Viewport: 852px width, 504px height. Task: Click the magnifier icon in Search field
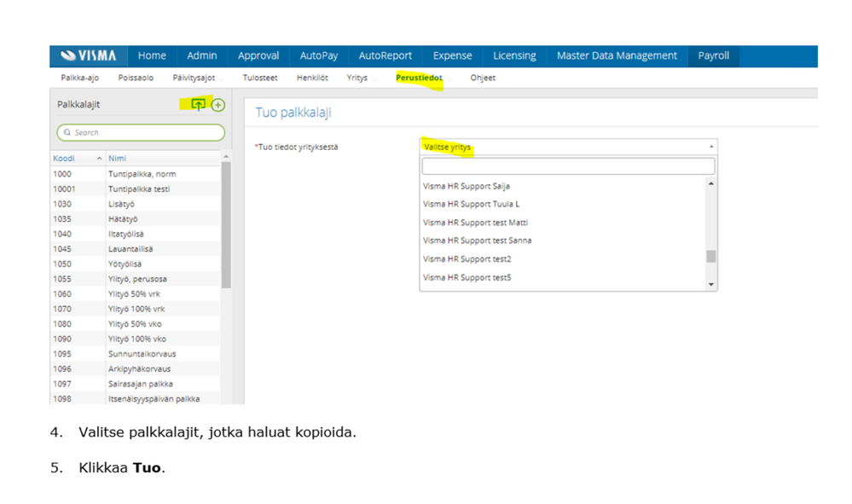[x=67, y=132]
